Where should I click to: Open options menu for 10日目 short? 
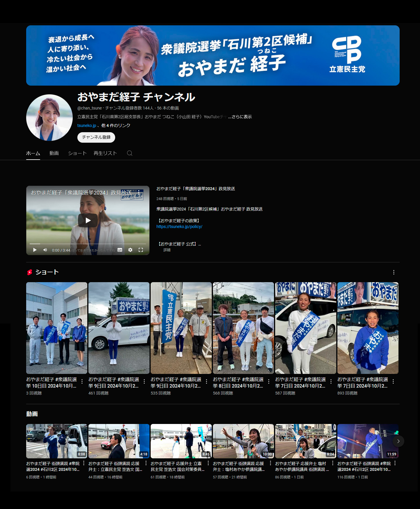[x=82, y=381]
